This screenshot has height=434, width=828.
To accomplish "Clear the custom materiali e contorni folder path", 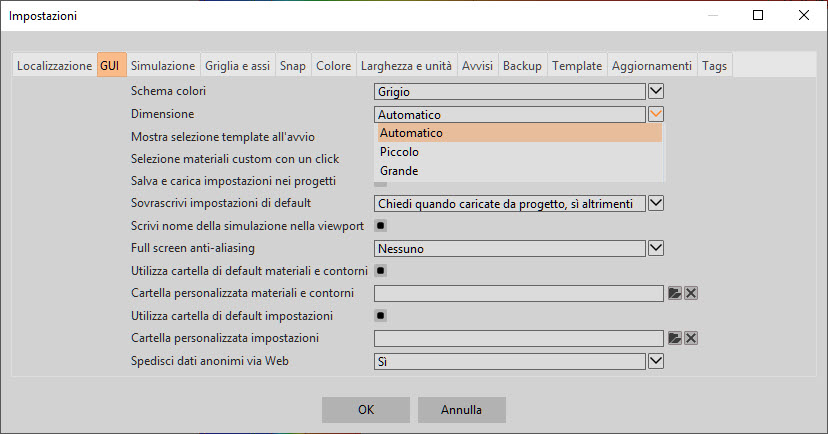I will [x=690, y=293].
